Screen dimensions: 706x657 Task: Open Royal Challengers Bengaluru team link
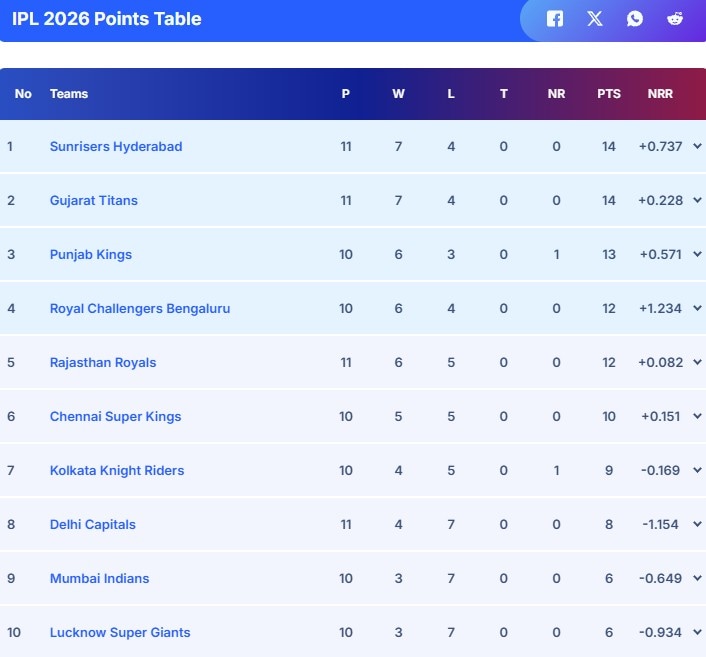click(x=140, y=309)
